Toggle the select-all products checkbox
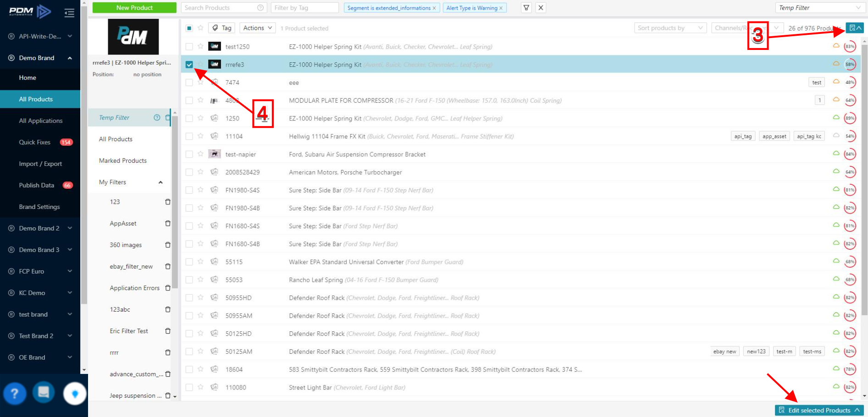Viewport: 868px width, 417px height. pos(189,28)
